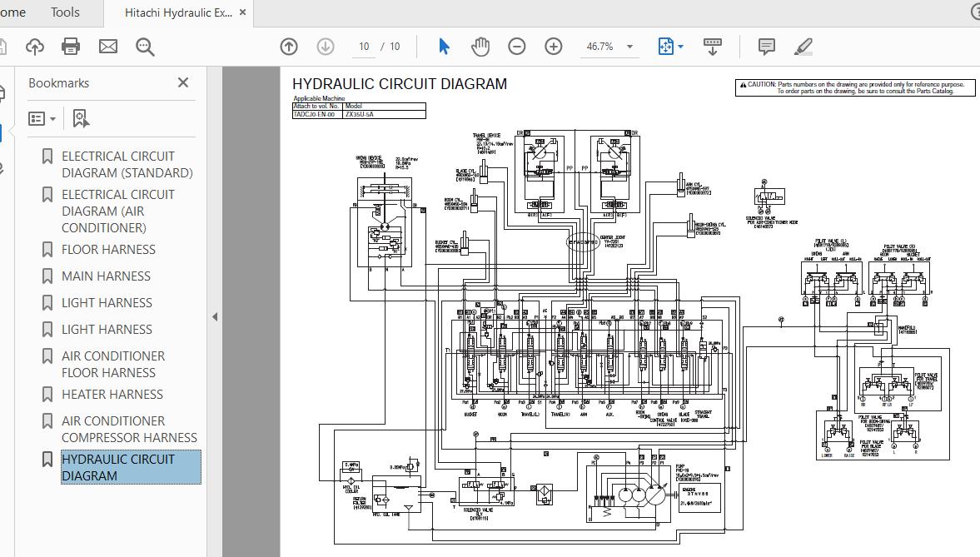Open the Home tab
This screenshot has height=557, width=980.
12,12
